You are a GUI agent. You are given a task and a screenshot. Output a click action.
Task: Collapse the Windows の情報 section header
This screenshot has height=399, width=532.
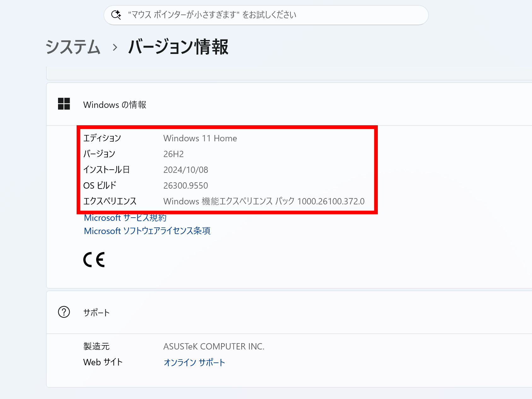point(289,104)
